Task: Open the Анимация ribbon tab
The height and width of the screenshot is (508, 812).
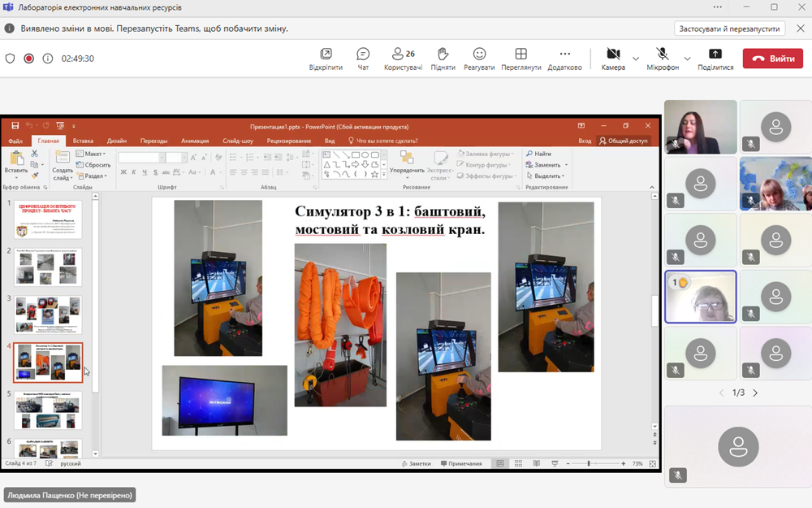Action: tap(195, 141)
